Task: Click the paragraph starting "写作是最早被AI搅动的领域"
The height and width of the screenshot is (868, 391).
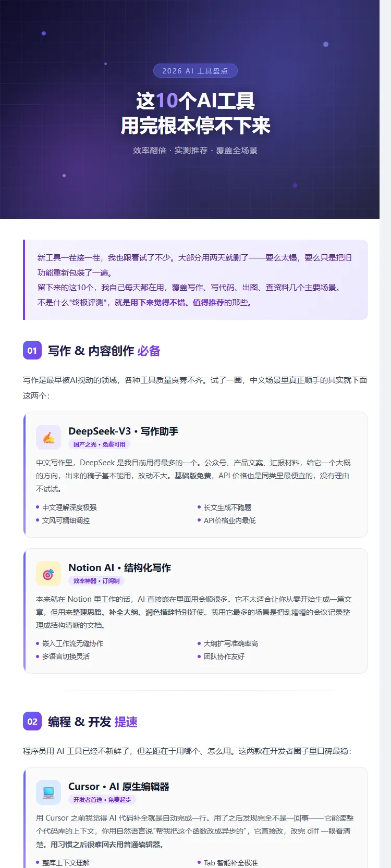Action: tap(195, 388)
